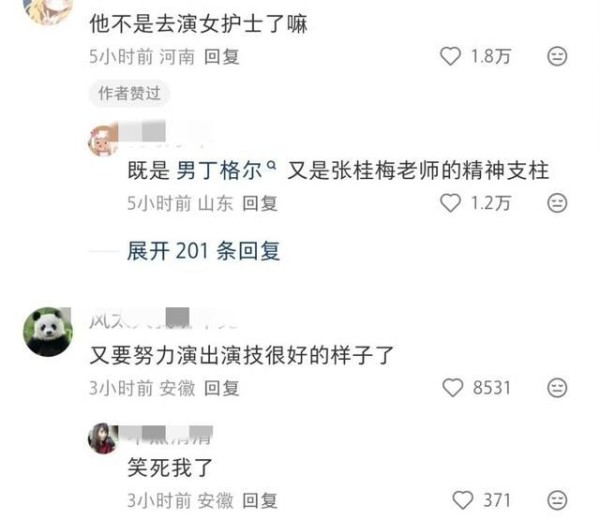
Task: Tap the 作者赞过 tag
Action: (129, 93)
